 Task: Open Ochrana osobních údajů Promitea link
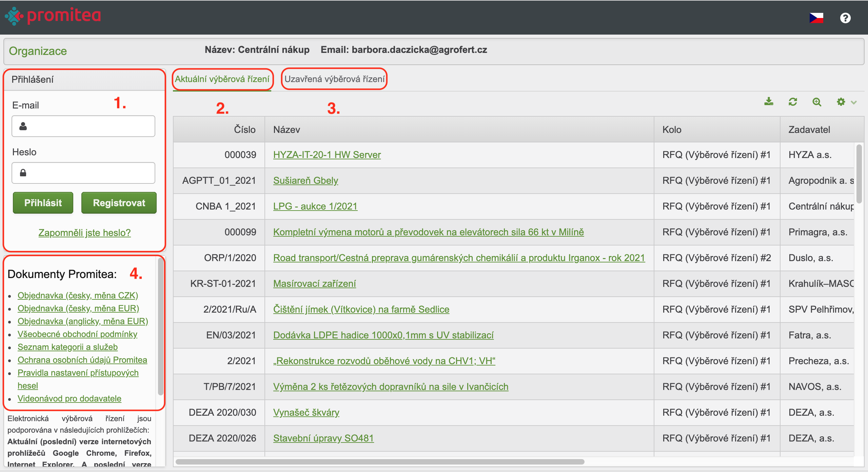tap(82, 360)
